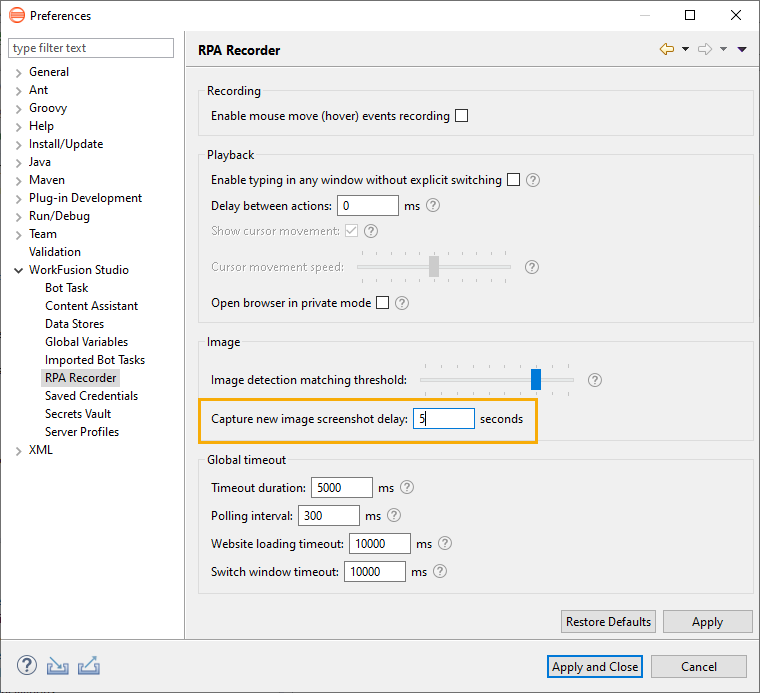Open dialog help at bottom left
The width and height of the screenshot is (760, 693).
(x=27, y=665)
